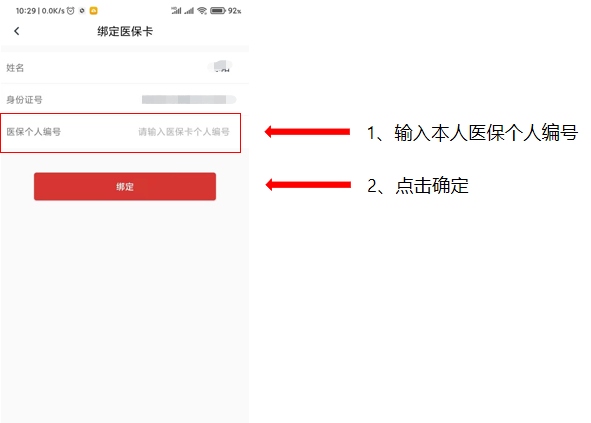Tap the alarm clock status icon

coord(71,11)
